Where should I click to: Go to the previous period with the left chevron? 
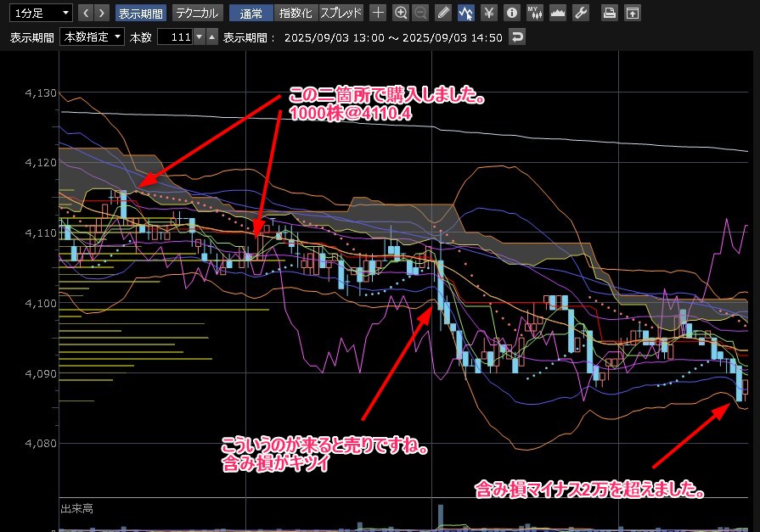point(86,13)
